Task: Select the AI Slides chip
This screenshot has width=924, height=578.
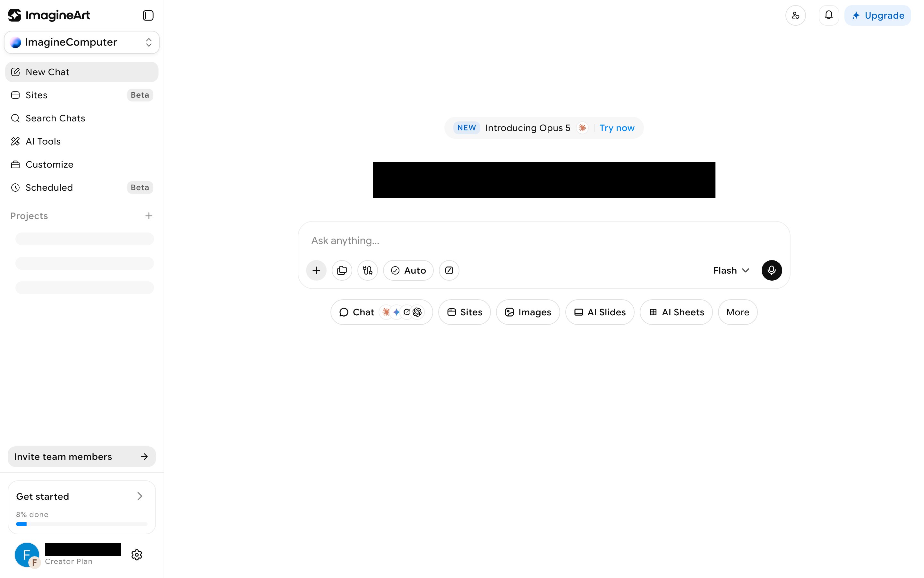Action: (600, 312)
